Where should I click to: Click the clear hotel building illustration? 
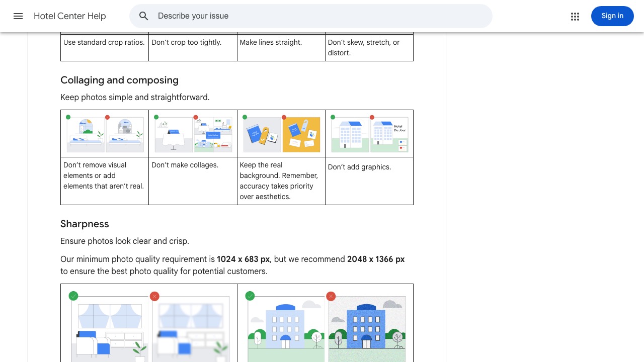point(286,329)
